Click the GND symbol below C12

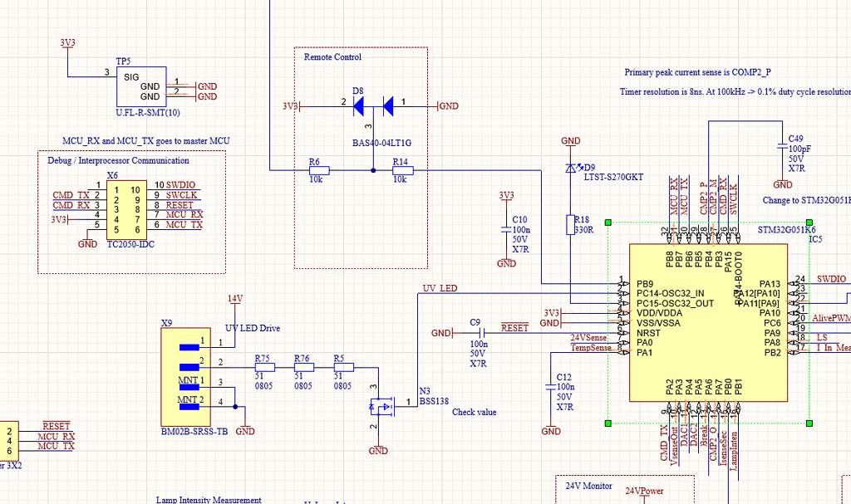[x=551, y=429]
